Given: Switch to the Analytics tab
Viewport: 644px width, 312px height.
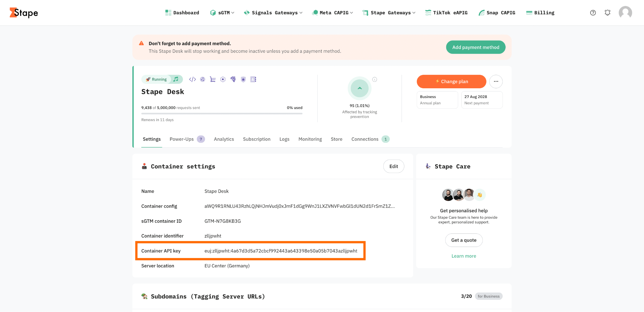Looking at the screenshot, I should pos(224,139).
